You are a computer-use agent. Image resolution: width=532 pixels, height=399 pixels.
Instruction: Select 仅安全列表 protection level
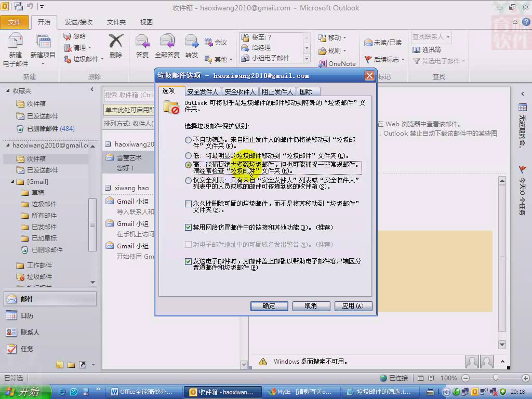pos(188,180)
